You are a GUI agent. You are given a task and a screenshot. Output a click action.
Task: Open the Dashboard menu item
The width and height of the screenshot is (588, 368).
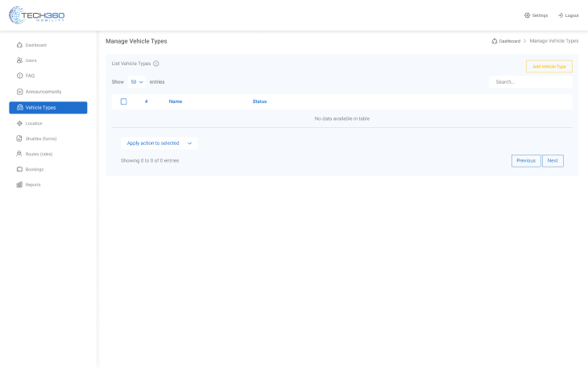click(x=48, y=45)
